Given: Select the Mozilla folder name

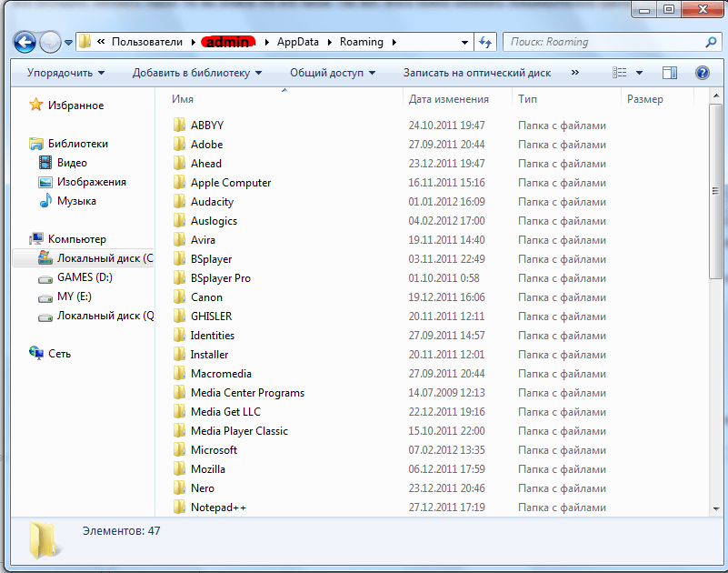Looking at the screenshot, I should 208,469.
